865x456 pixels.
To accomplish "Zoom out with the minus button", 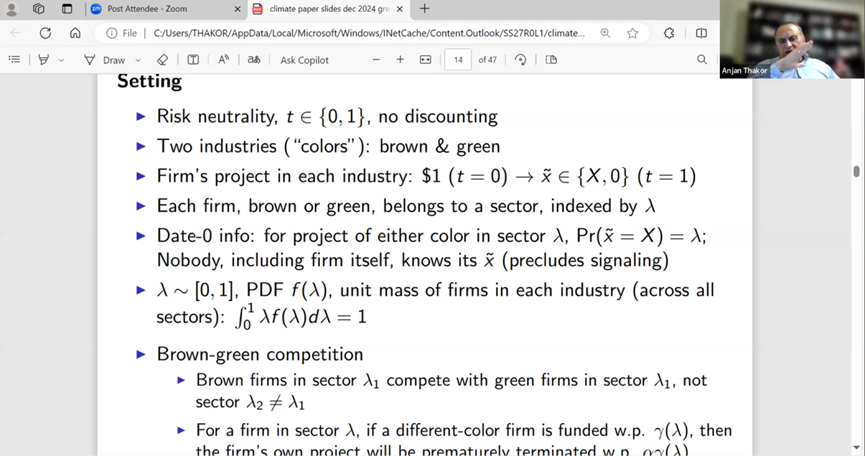I will (x=376, y=60).
